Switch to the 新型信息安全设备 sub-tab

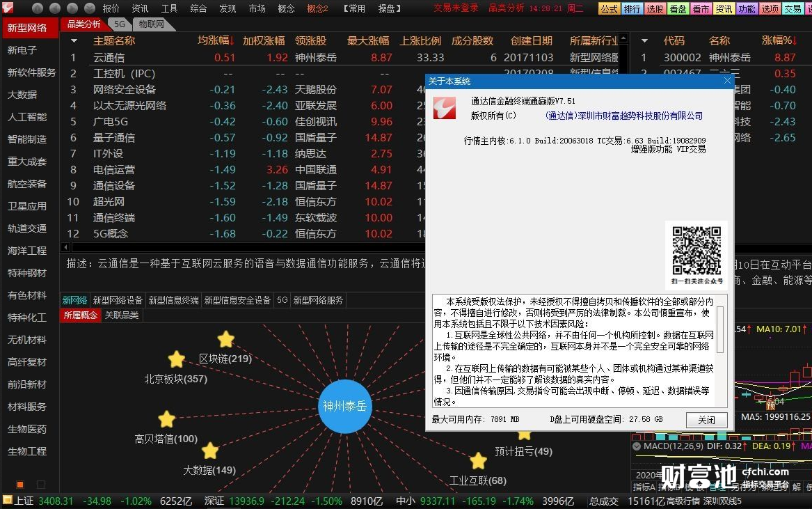pos(237,300)
